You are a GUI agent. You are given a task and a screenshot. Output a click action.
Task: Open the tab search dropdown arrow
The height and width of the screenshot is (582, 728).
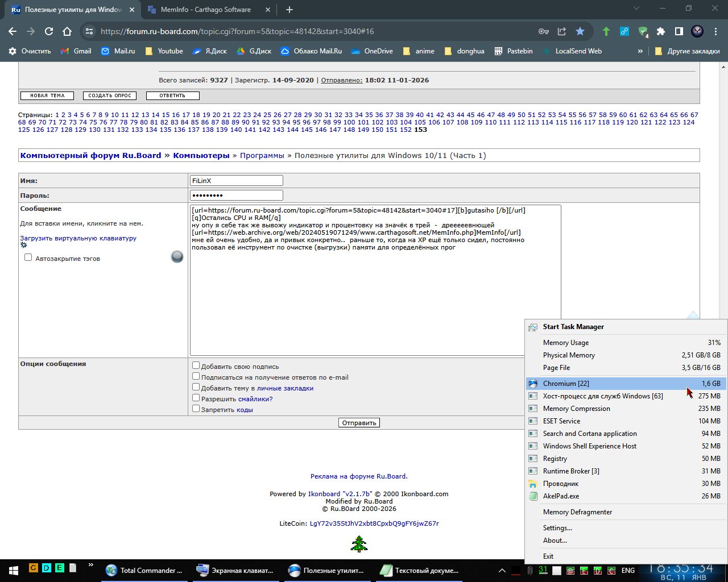coord(636,9)
